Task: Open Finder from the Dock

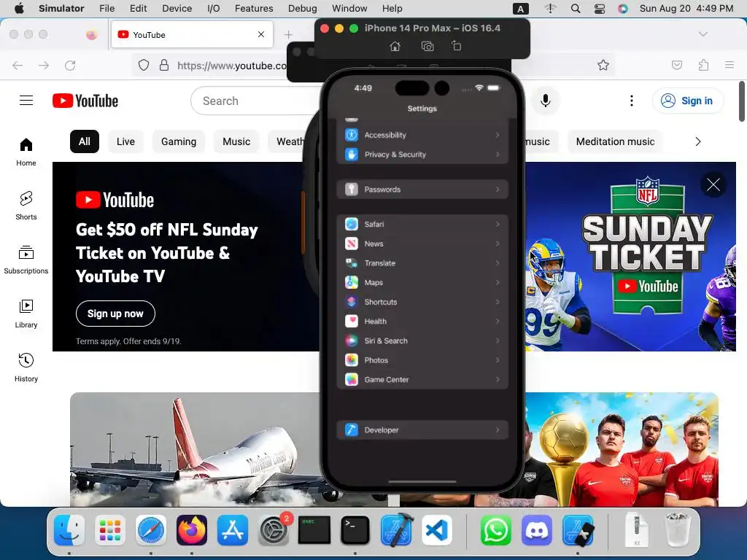Action: coord(69,530)
